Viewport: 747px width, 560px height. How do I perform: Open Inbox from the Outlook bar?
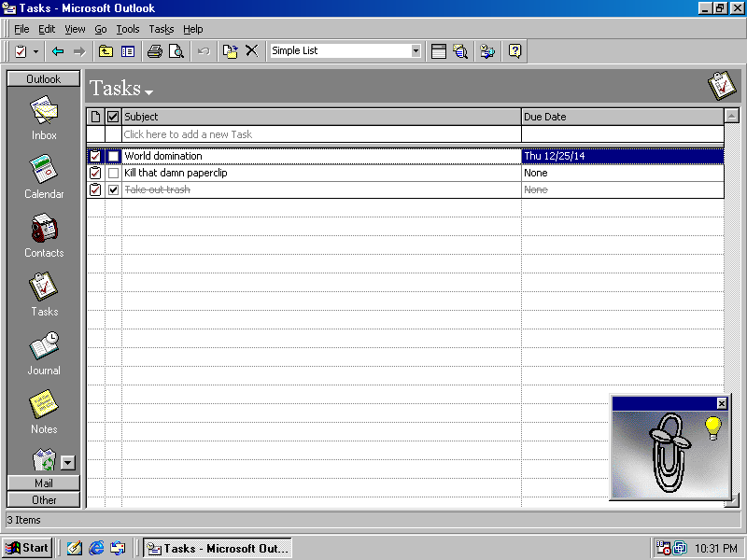pyautogui.click(x=44, y=118)
